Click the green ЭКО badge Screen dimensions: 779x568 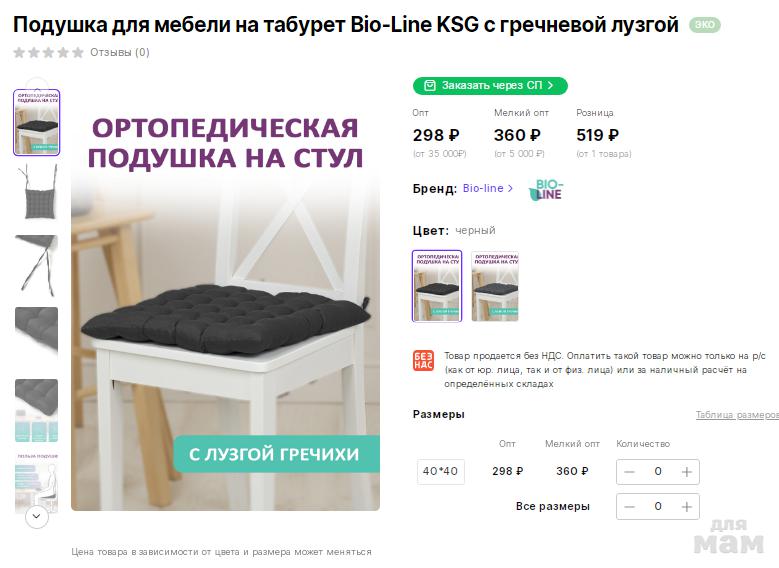(704, 24)
